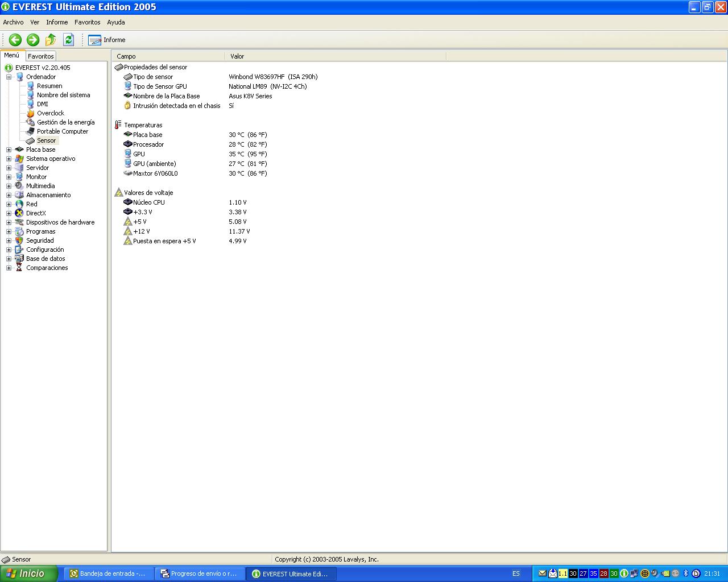Expand the Servidor branch
728x582 pixels.
click(9, 168)
